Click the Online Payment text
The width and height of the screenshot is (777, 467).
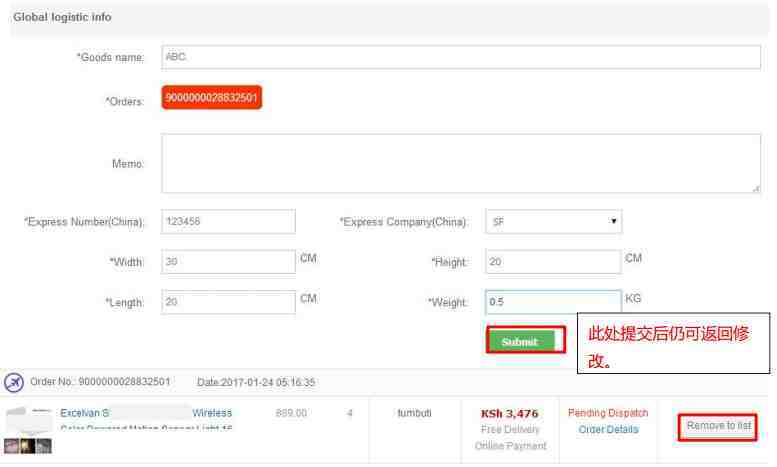tap(510, 446)
